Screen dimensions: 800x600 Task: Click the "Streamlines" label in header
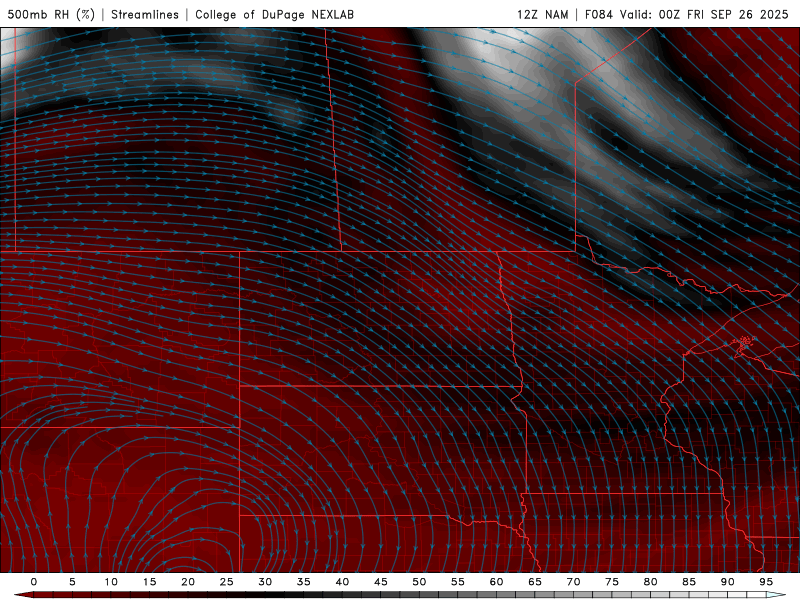coord(145,14)
